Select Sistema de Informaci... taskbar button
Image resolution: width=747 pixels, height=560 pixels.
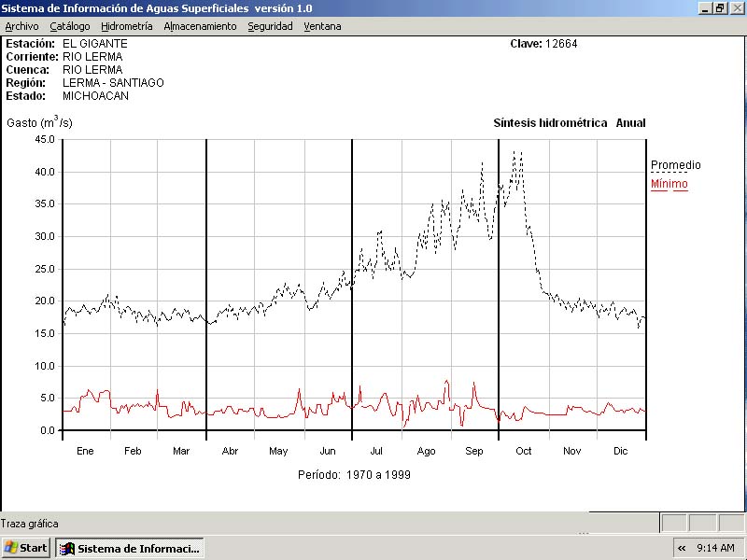coord(130,548)
